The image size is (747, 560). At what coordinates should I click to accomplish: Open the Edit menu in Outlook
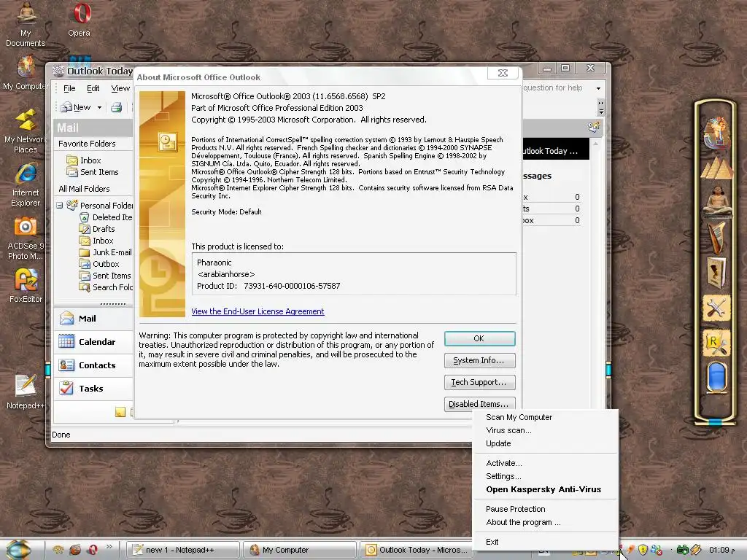click(93, 88)
